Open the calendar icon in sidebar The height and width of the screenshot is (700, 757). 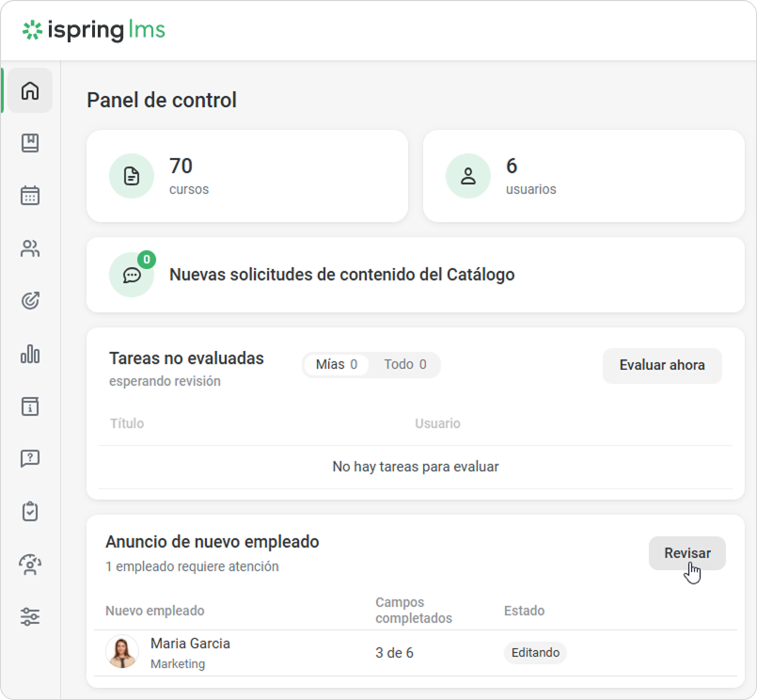tap(30, 196)
